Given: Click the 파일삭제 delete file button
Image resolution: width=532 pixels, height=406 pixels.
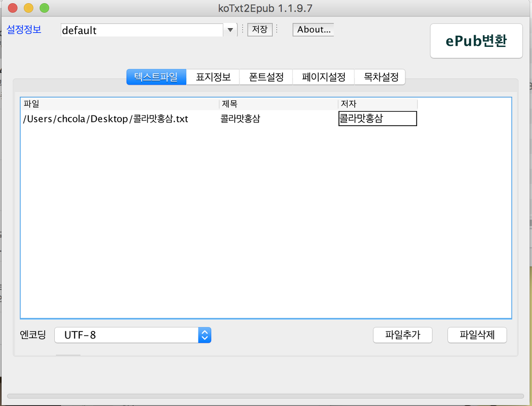Looking at the screenshot, I should (477, 335).
